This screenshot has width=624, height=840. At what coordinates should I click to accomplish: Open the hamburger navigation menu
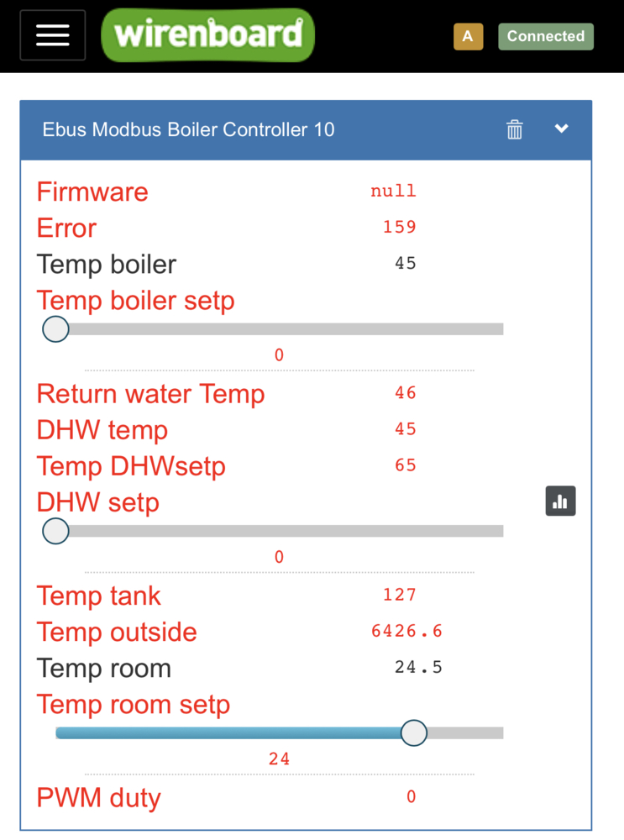click(53, 35)
